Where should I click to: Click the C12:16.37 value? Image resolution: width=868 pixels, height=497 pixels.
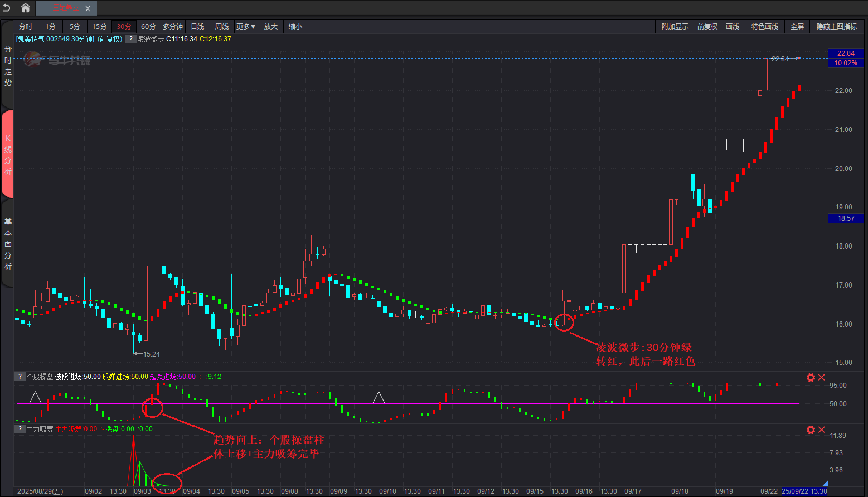[215, 39]
